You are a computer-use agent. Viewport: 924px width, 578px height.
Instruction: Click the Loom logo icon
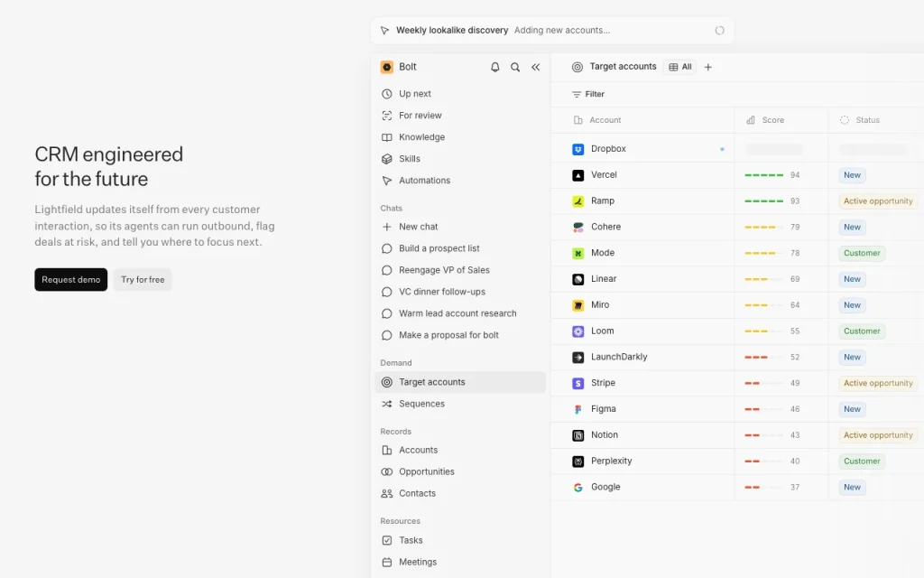pos(578,331)
